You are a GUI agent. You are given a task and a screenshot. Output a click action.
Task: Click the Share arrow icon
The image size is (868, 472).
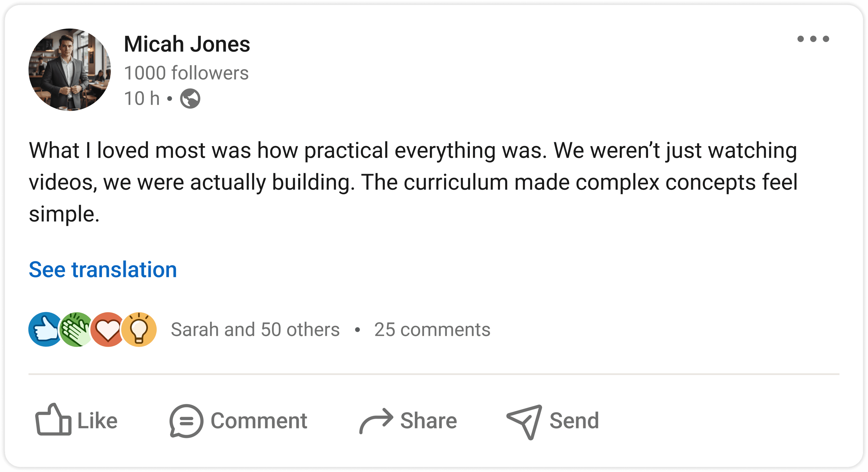click(376, 421)
